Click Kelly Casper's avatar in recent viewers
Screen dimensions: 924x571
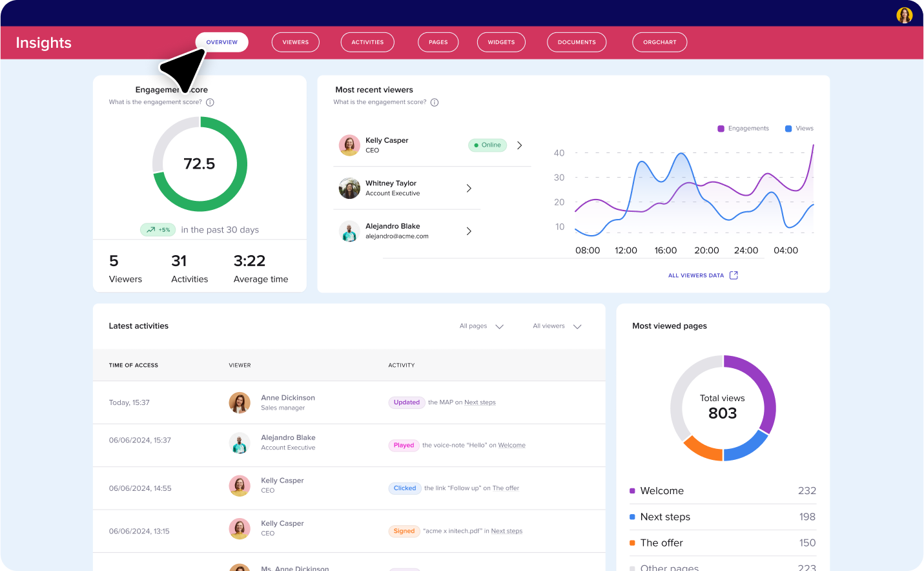[349, 145]
